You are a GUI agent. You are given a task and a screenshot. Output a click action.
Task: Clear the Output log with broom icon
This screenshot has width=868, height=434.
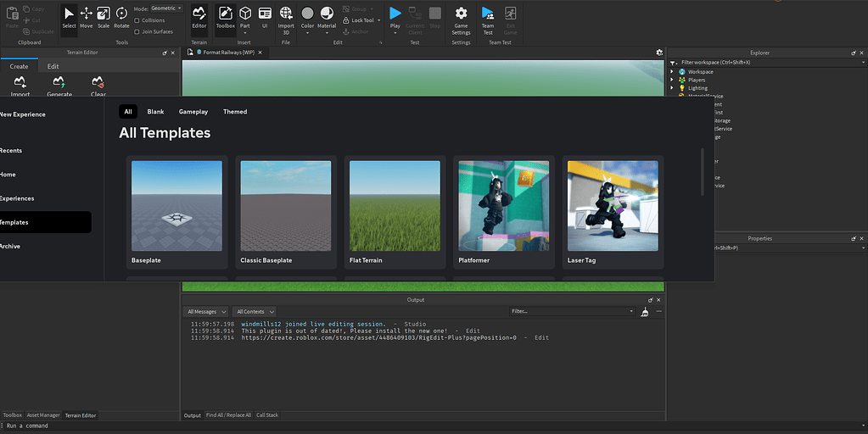point(644,312)
